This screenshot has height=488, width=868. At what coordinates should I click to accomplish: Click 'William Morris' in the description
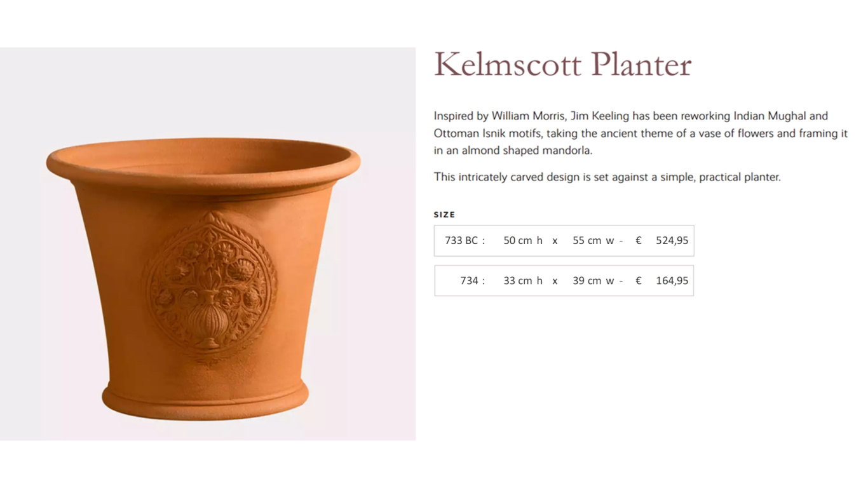click(x=528, y=116)
